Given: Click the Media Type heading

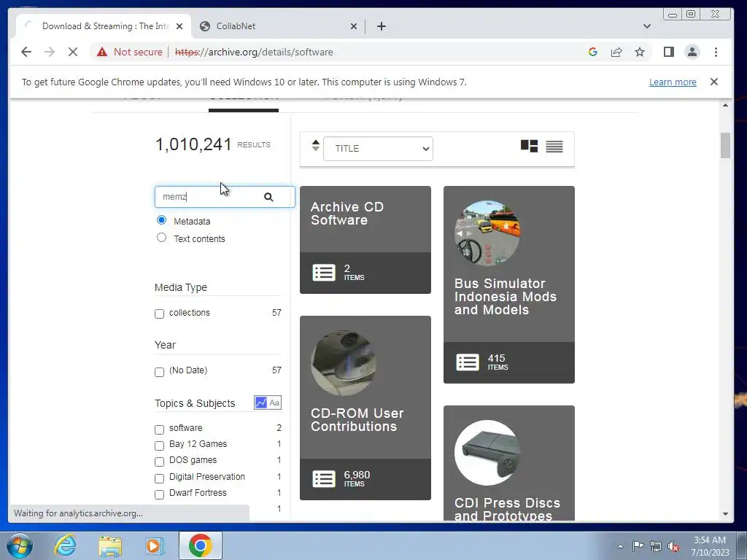Looking at the screenshot, I should click(x=181, y=287).
